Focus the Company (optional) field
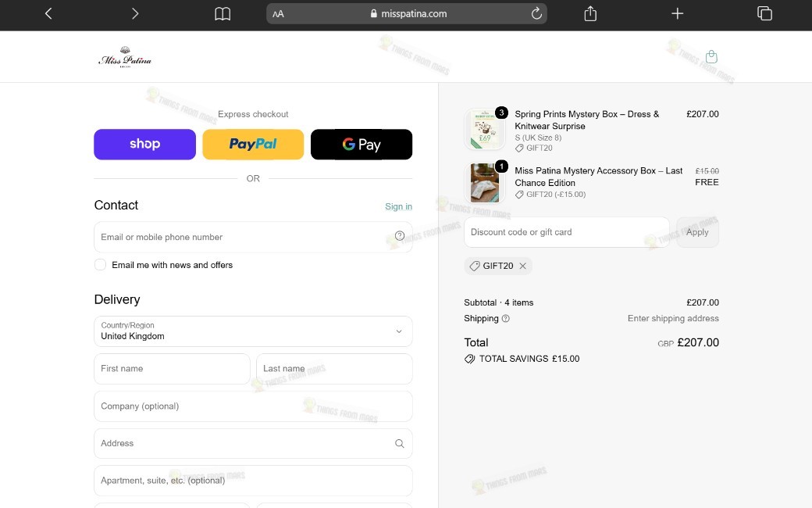Image resolution: width=812 pixels, height=508 pixels. click(x=253, y=406)
